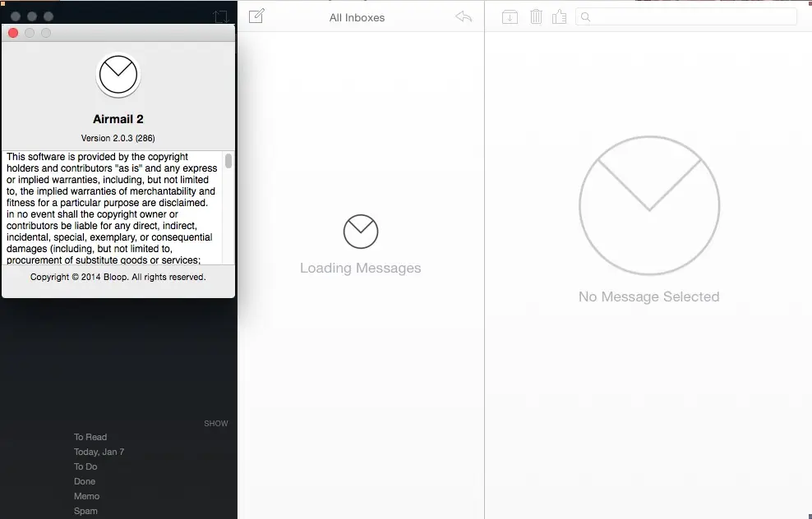Image resolution: width=812 pixels, height=519 pixels.
Task: Click the No Message Selected label
Action: coord(649,296)
